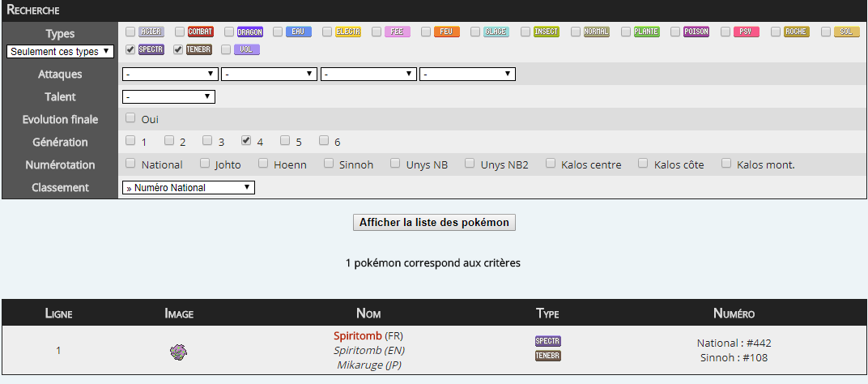Screen dimensions: 868x384
Task: Click 'Spiritomb (EN)' name text
Action: [x=368, y=350]
